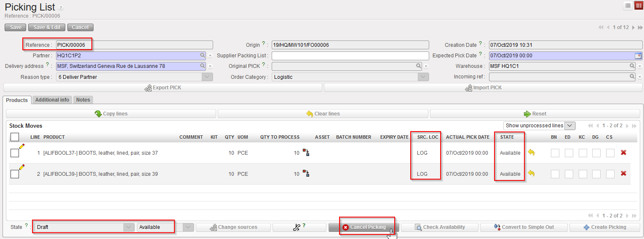The height and width of the screenshot is (239, 644).
Task: Switch to the list view icon at top right
Action: 628,5
